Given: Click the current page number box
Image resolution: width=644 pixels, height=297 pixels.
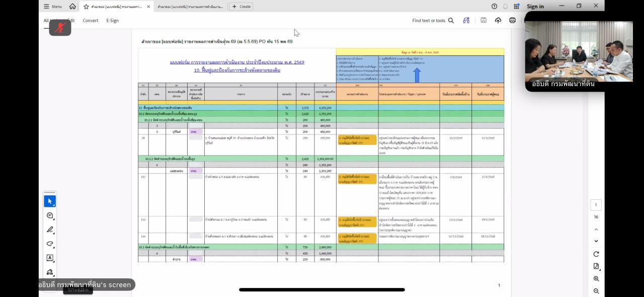Looking at the screenshot, I should pos(596,205).
